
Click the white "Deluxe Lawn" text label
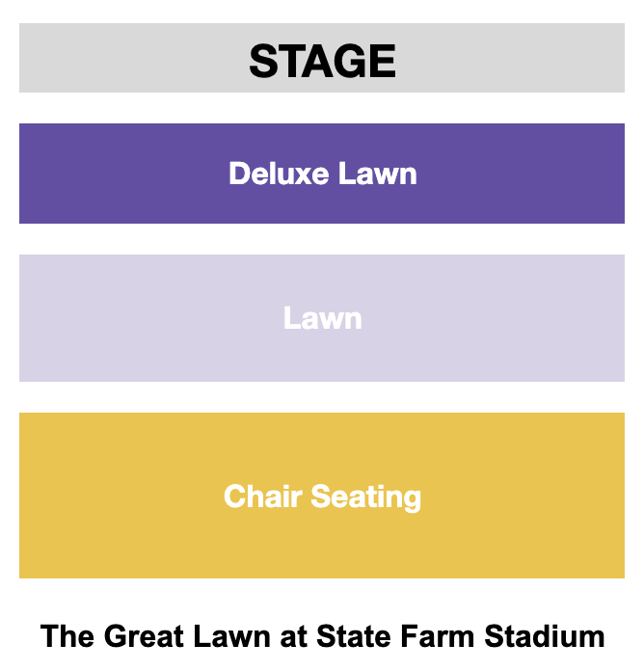322,174
